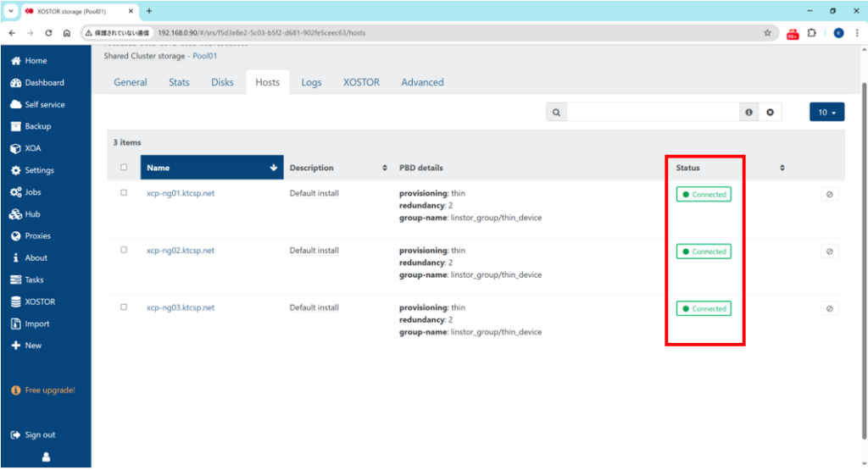Switch to the Advanced tab
The height and width of the screenshot is (470, 868).
tap(422, 82)
